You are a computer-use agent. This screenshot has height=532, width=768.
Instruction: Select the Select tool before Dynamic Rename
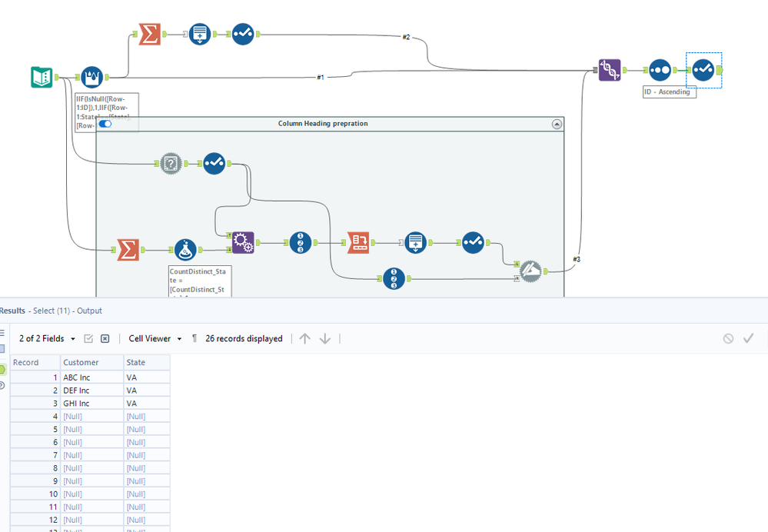pyautogui.click(x=473, y=242)
